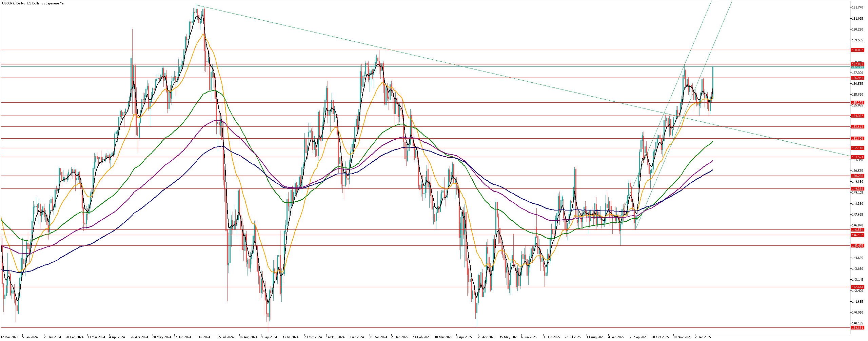Select the green current price label 157.715
This screenshot has height=341, width=868.
click(x=857, y=67)
